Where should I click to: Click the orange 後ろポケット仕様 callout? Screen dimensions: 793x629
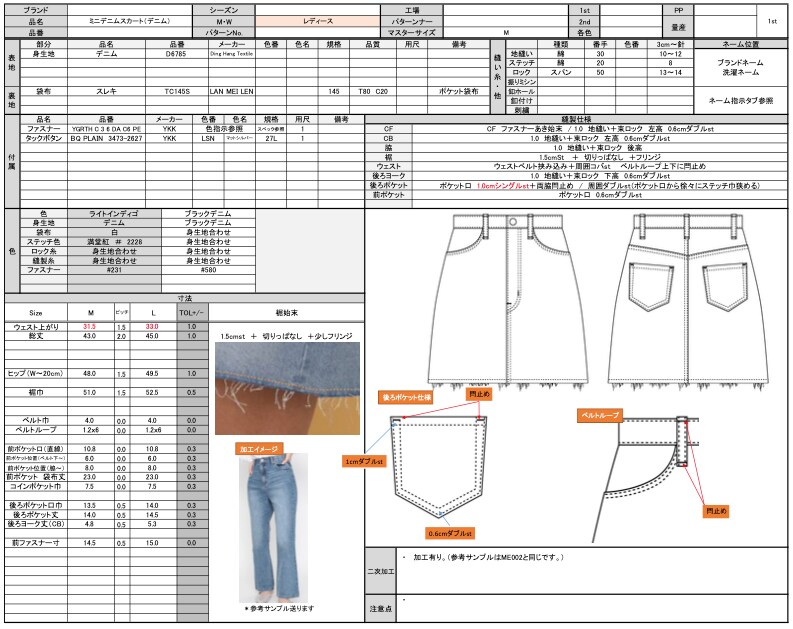(406, 397)
